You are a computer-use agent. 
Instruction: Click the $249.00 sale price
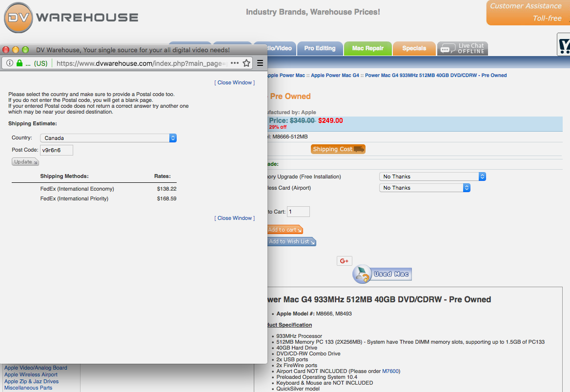330,120
